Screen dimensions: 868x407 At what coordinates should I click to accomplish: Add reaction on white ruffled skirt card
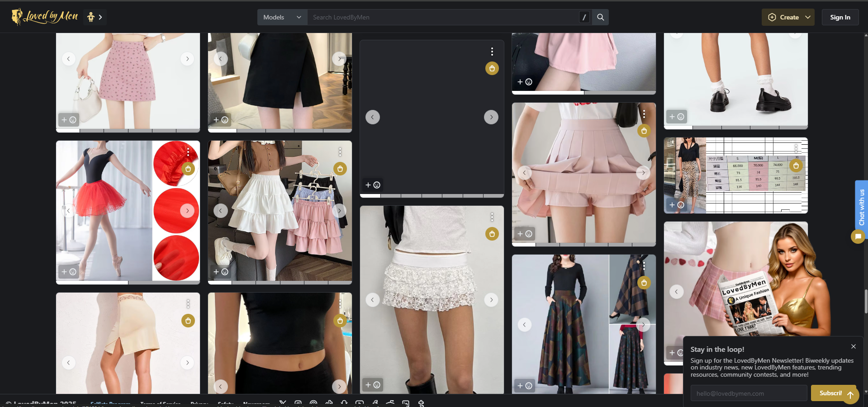(x=221, y=272)
